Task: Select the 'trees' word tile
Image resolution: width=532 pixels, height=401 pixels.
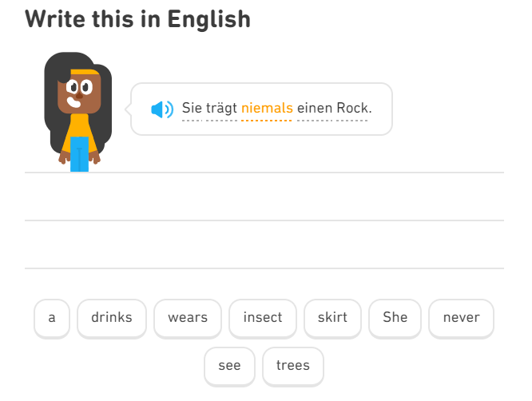Action: point(292,366)
